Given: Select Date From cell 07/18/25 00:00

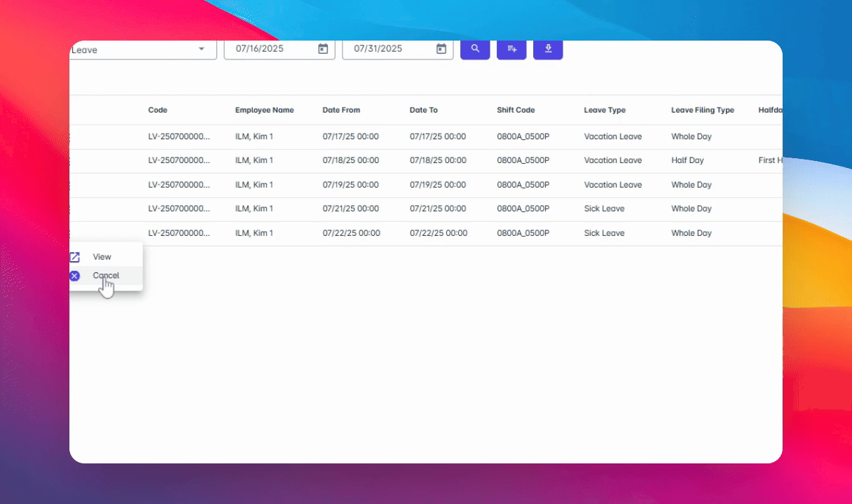Looking at the screenshot, I should (x=350, y=160).
